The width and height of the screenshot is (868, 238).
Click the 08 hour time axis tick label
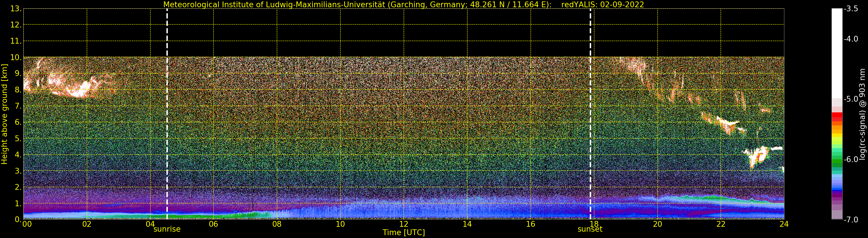277,224
